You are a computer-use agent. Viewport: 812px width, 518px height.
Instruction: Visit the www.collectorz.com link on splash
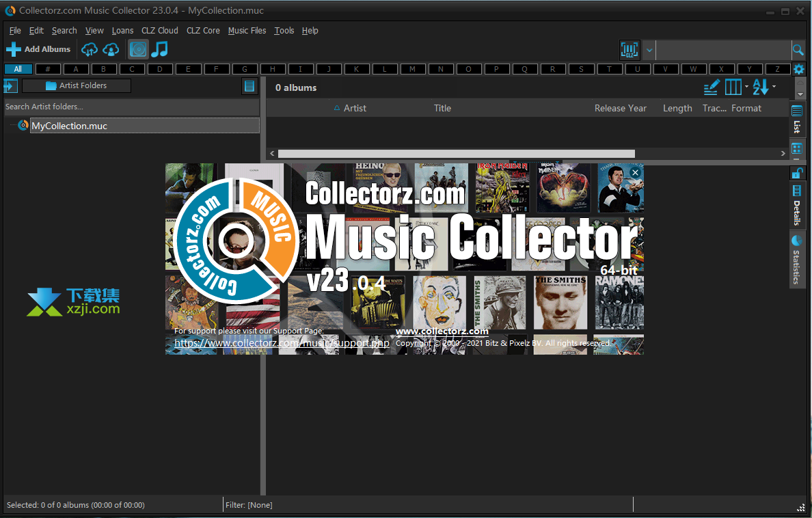pos(442,331)
